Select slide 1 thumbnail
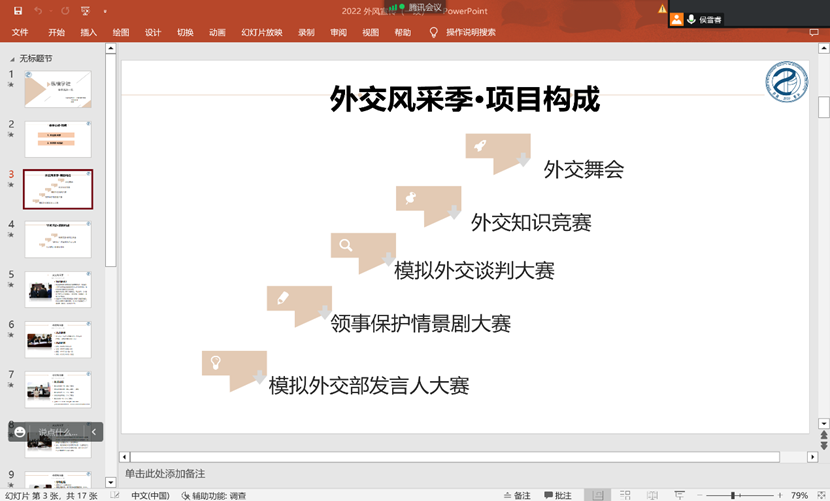 (58, 89)
